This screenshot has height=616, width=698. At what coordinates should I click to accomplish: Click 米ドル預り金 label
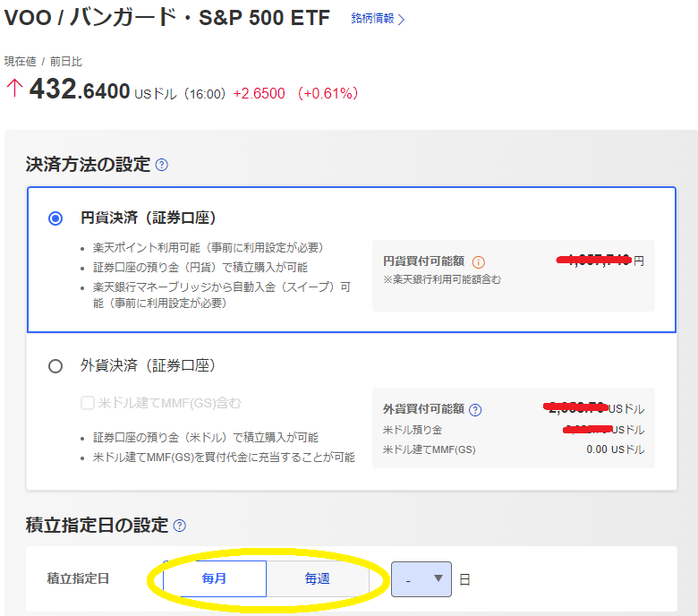coord(413,430)
